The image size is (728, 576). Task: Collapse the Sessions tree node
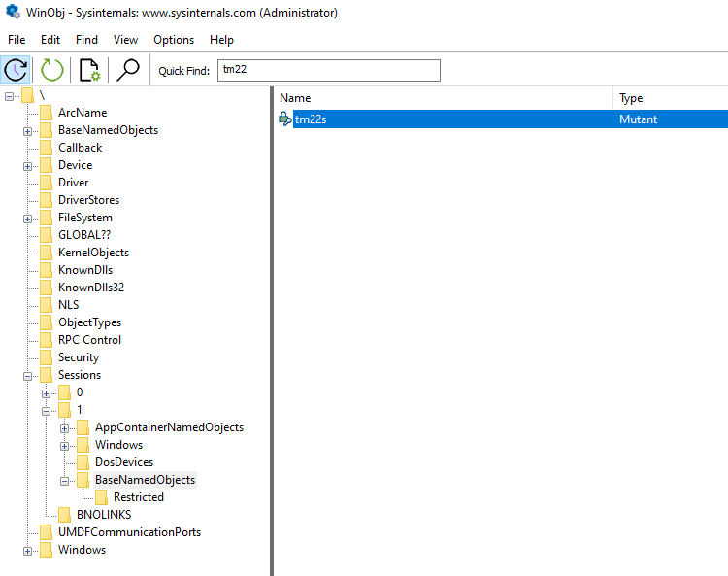coord(28,375)
